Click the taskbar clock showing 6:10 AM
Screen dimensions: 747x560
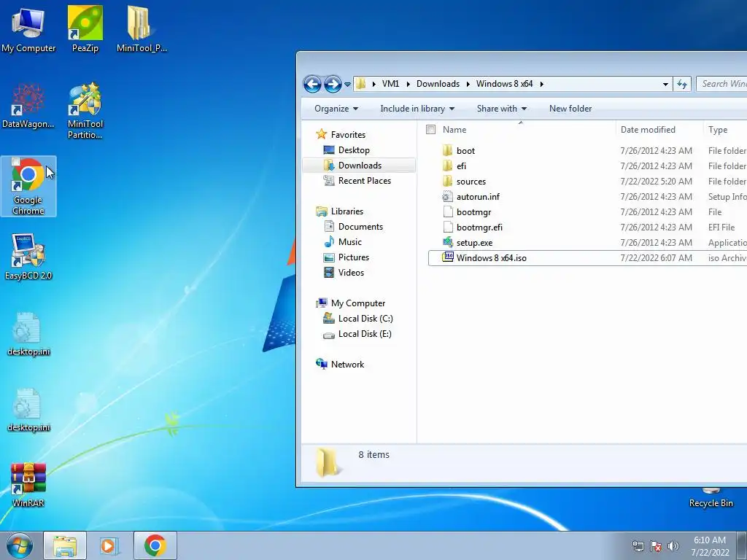(x=710, y=545)
